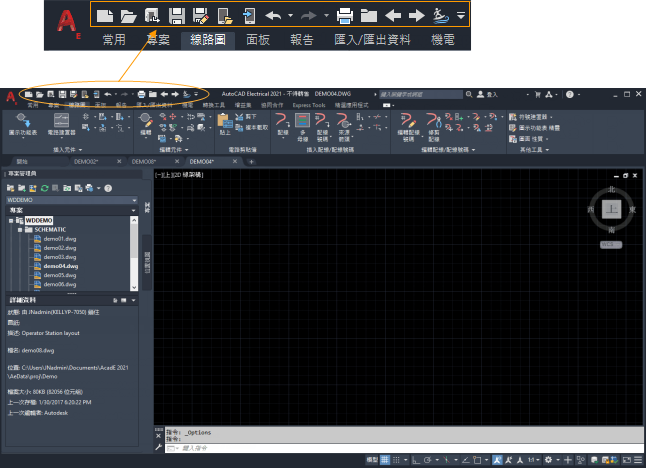Open the 1:1 annotation scale dropdown
Image resolution: width=646 pixels, height=468 pixels.
point(534,460)
